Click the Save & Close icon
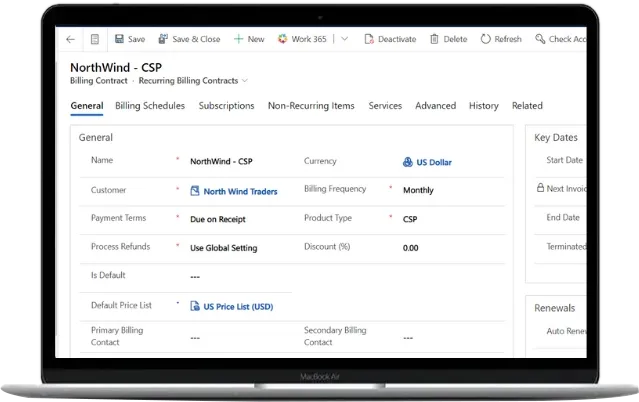This screenshot has height=402, width=639. tap(163, 39)
